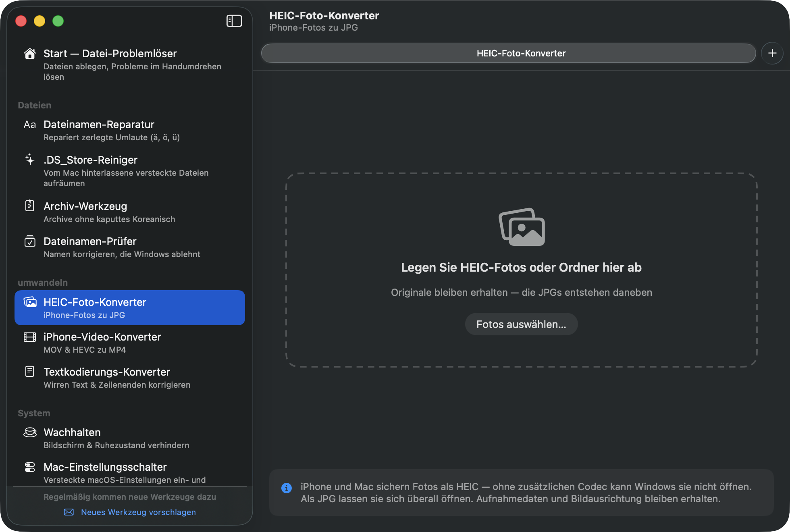
Task: Click the house icon for Start
Action: (x=30, y=54)
